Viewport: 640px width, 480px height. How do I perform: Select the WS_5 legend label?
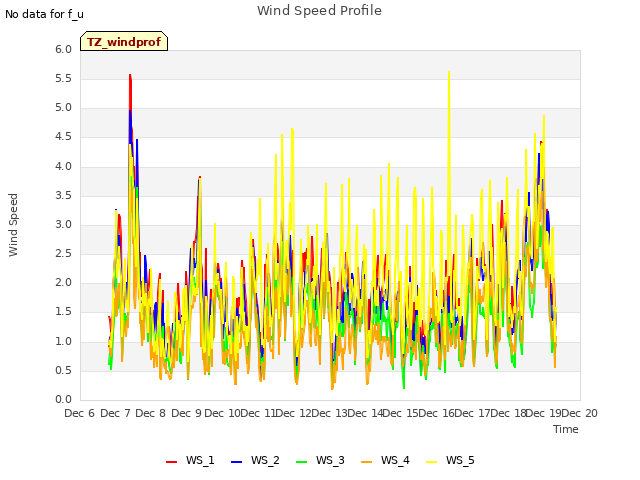click(x=460, y=460)
